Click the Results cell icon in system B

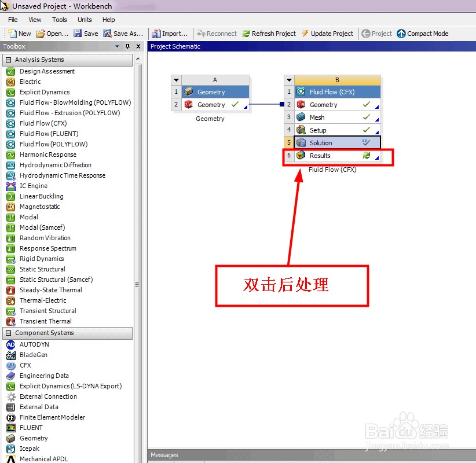click(x=301, y=155)
